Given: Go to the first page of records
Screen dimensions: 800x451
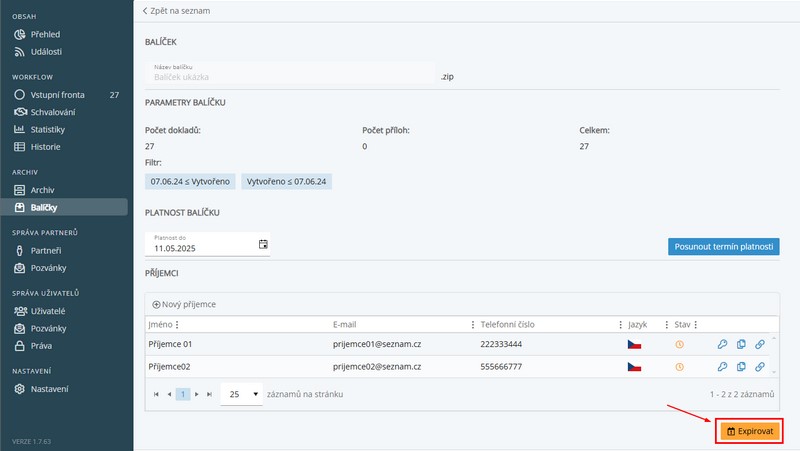Looking at the screenshot, I should (156, 395).
